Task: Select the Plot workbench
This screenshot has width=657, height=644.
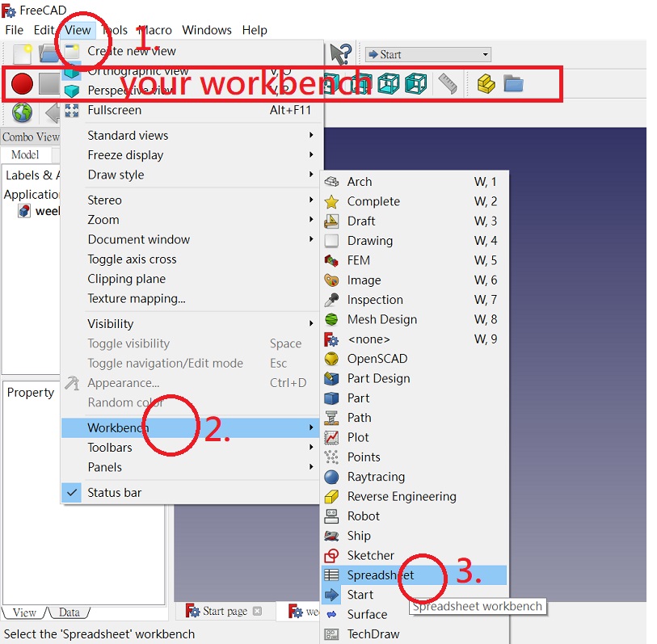Action: pos(415,437)
